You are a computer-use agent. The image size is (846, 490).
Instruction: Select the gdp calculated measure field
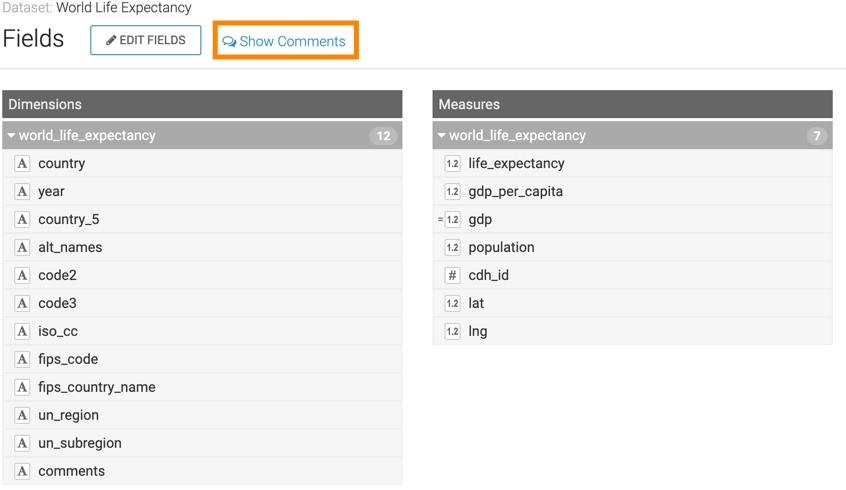coord(480,219)
